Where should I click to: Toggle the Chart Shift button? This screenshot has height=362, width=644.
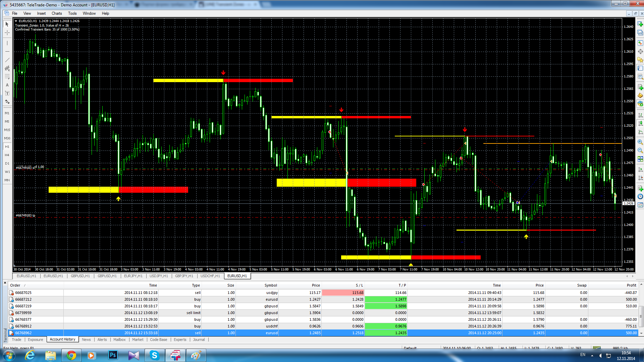pyautogui.click(x=640, y=178)
